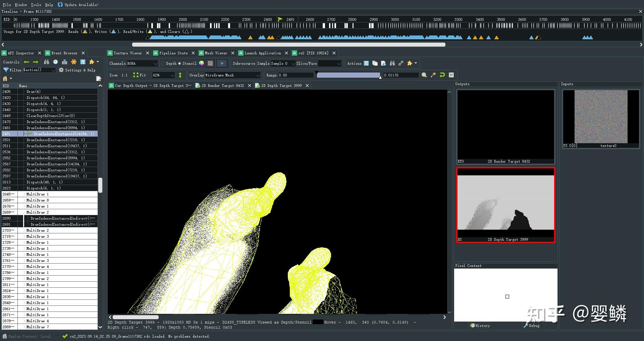
Task: Open the 62% zoom dropdown
Action: (x=163, y=75)
